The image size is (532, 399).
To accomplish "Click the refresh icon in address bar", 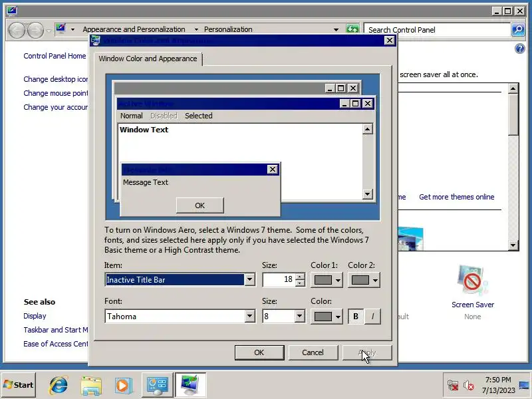I will click(352, 29).
